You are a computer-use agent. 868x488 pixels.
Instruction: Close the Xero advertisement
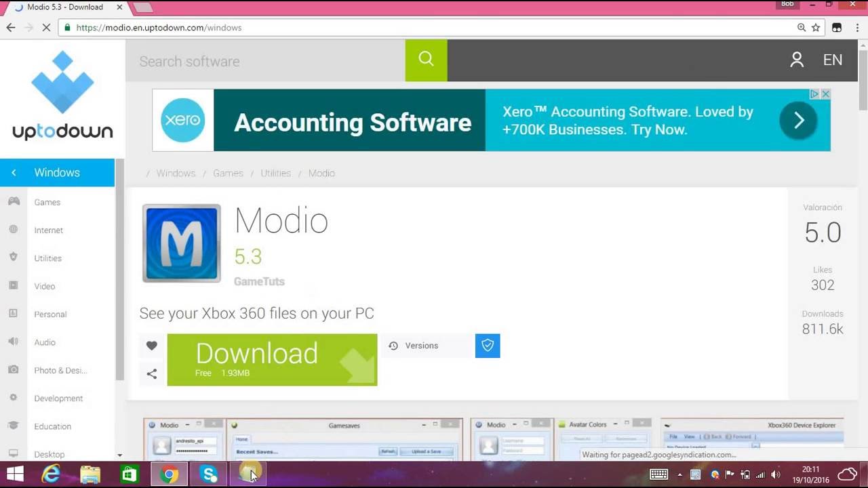point(826,94)
